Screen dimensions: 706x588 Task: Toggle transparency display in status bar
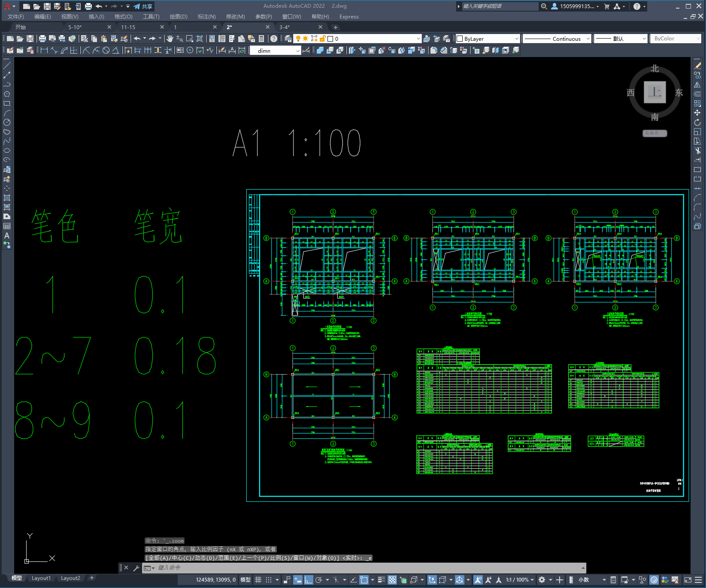(x=392, y=580)
